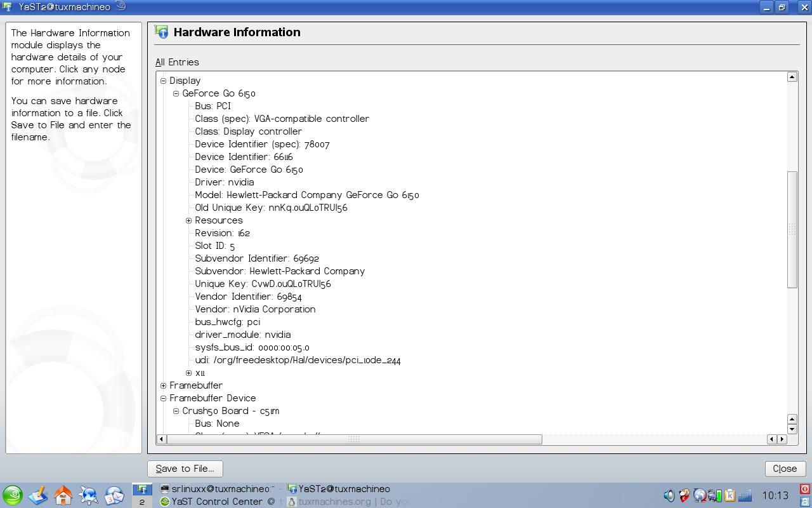Launch the desktop notes pencil icon
The image size is (812, 508).
click(x=38, y=495)
